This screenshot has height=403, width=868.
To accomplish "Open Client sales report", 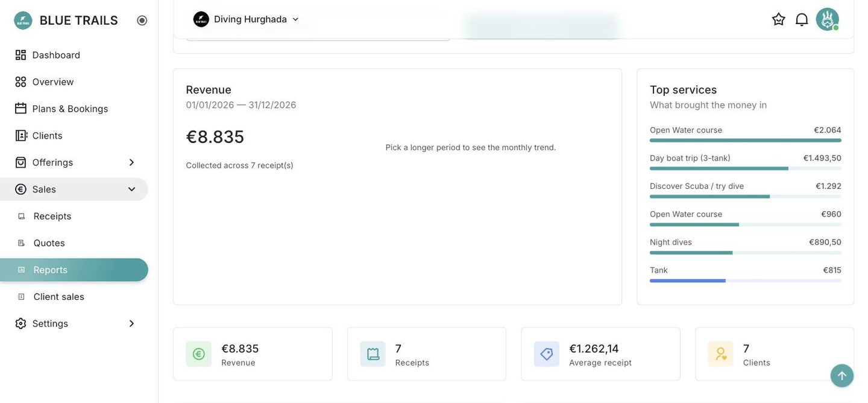I will coord(74,296).
